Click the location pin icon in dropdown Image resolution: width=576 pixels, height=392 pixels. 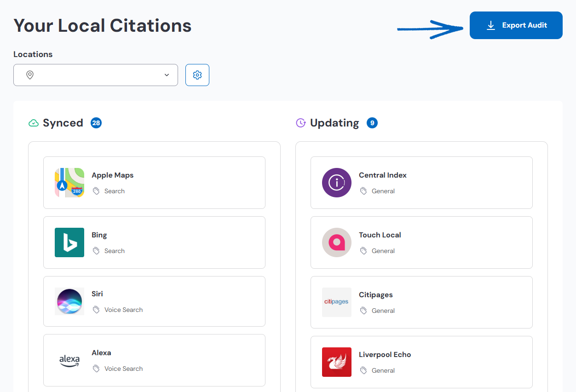point(30,75)
